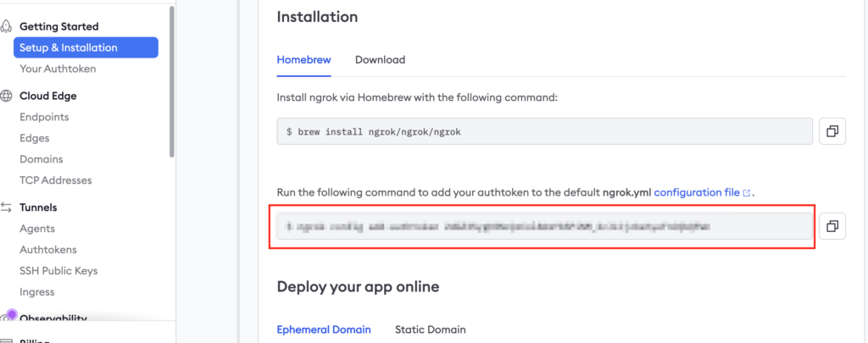868x343 pixels.
Task: Go to Authtokens in sidebar
Action: (48, 250)
